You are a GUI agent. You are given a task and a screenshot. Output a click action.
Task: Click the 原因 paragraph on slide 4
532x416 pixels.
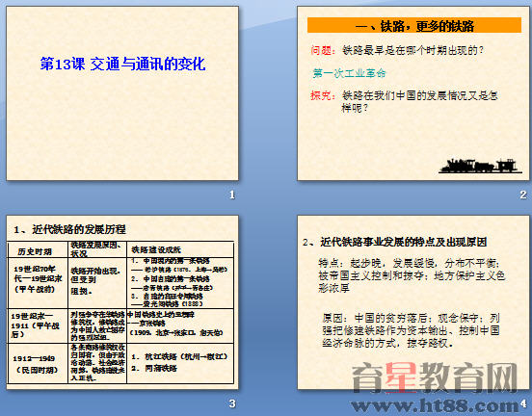(412, 330)
